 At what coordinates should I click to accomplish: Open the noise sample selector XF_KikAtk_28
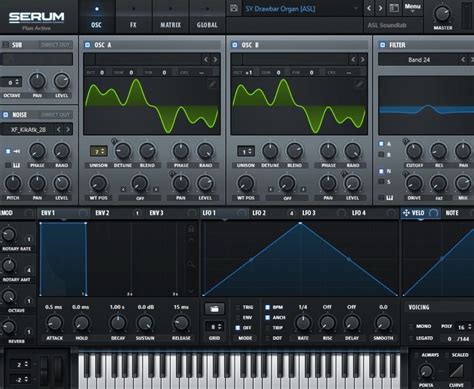pyautogui.click(x=28, y=129)
